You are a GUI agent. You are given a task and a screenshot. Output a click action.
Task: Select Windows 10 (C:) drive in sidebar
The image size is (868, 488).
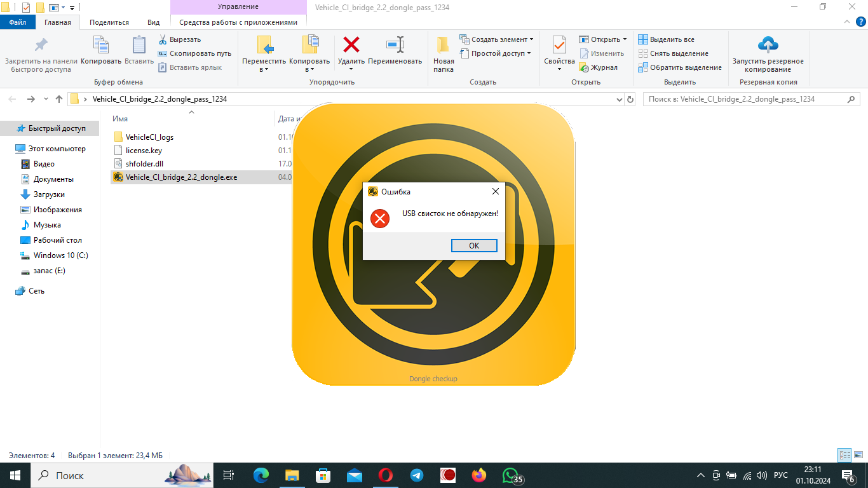click(60, 255)
